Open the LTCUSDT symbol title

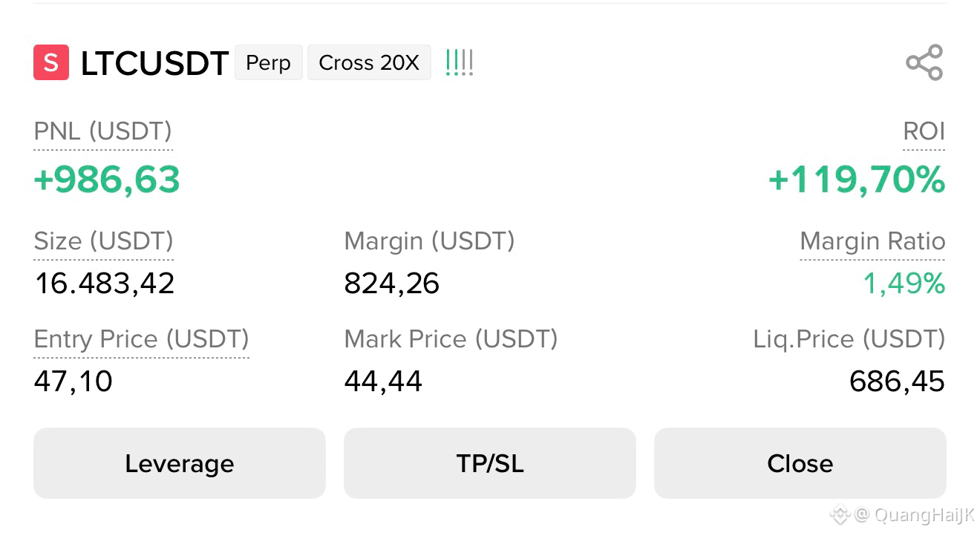pyautogui.click(x=154, y=64)
